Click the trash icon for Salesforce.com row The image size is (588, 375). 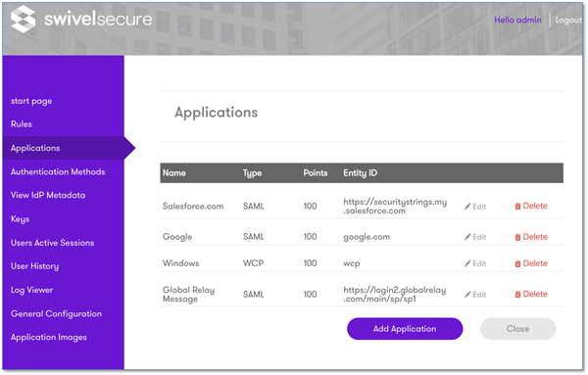pos(517,206)
